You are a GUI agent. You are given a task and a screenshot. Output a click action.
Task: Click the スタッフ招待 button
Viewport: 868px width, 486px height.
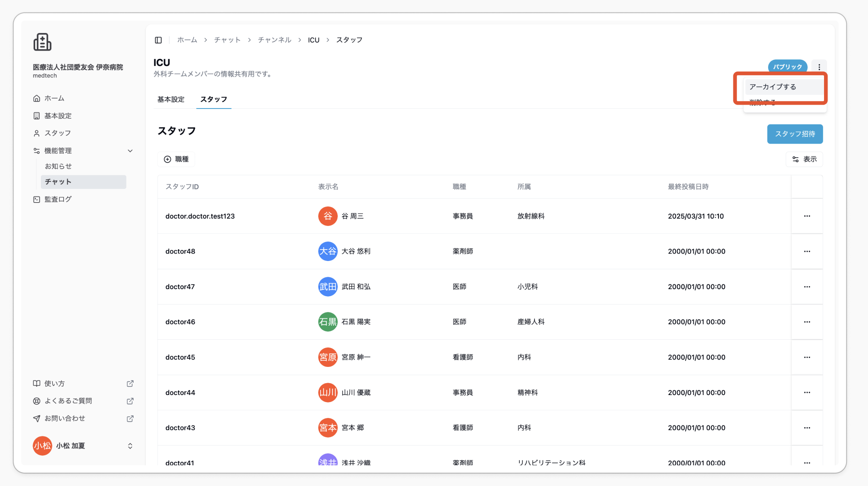point(795,134)
